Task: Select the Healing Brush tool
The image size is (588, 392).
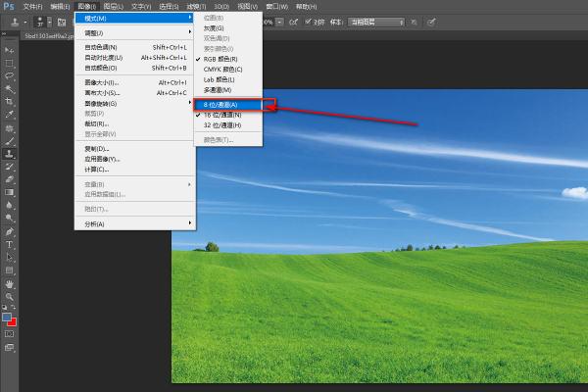Action: [9, 128]
